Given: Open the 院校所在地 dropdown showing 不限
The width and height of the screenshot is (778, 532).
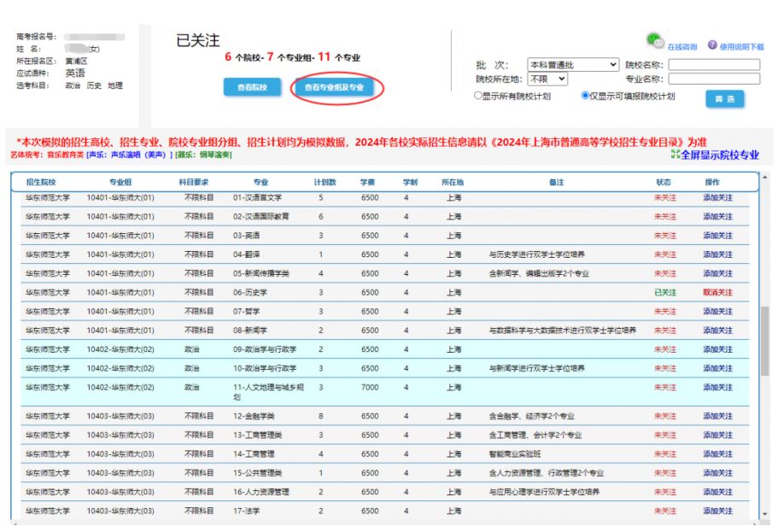Looking at the screenshot, I should 547,79.
